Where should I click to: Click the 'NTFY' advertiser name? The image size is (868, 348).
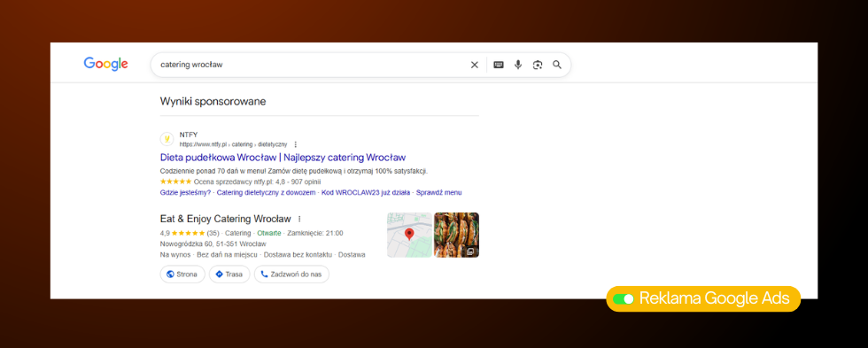[188, 135]
